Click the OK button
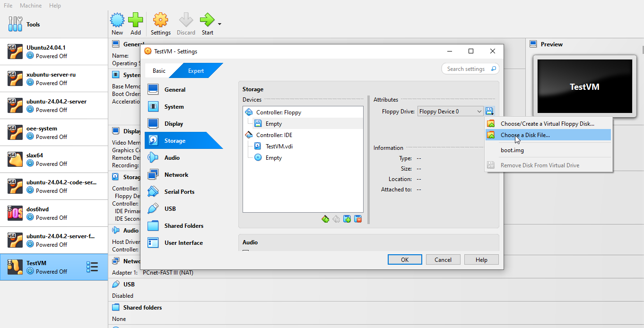Image resolution: width=644 pixels, height=328 pixels. [x=405, y=259]
